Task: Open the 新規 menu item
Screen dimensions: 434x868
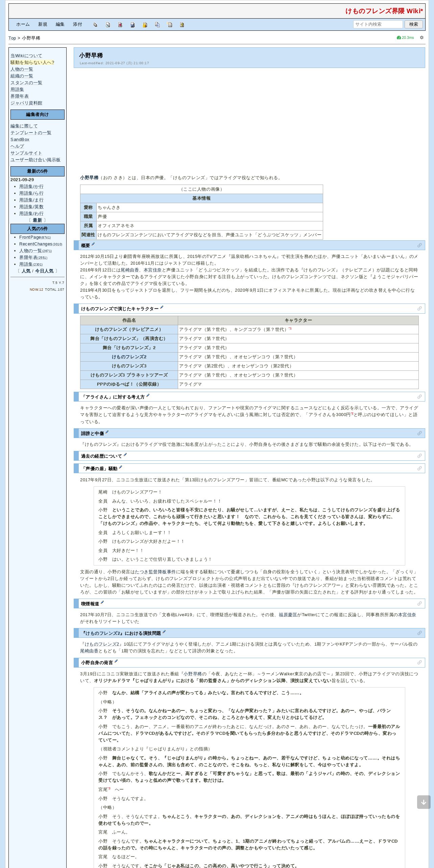Action: pyautogui.click(x=43, y=24)
